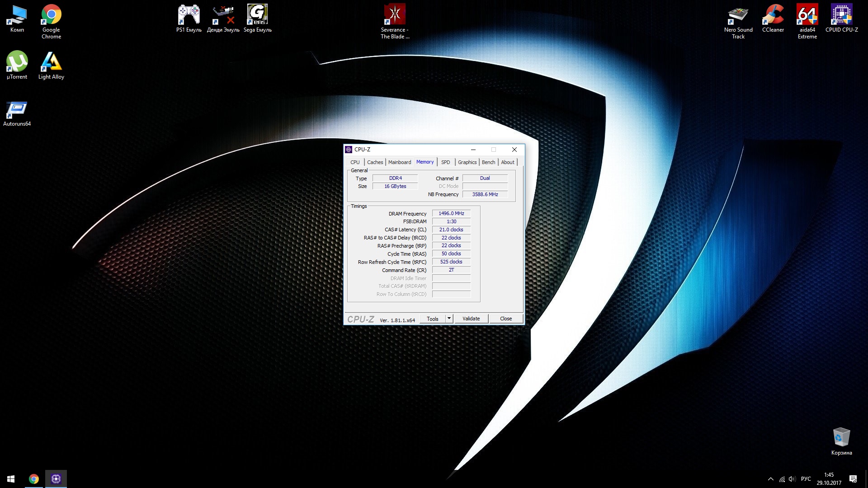Launch Light Alloy player shortcut
The image size is (868, 488).
(x=51, y=62)
